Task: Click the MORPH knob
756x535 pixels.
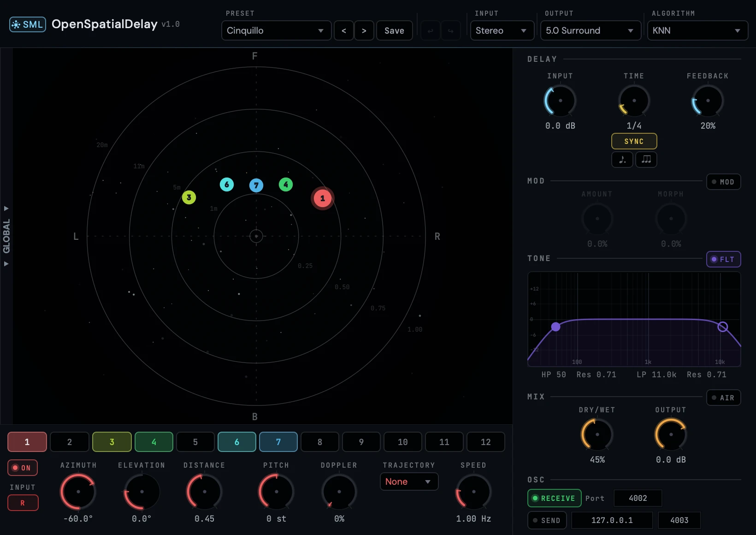Action: [671, 219]
